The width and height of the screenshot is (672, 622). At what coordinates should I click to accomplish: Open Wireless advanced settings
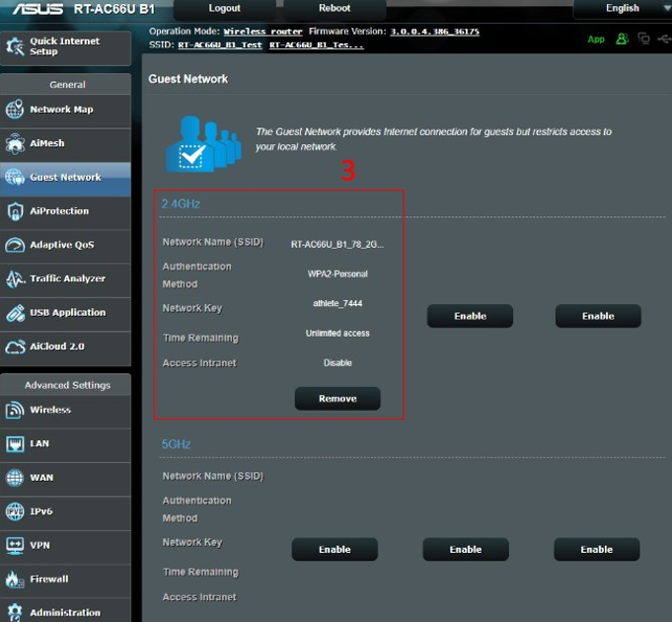(65, 410)
